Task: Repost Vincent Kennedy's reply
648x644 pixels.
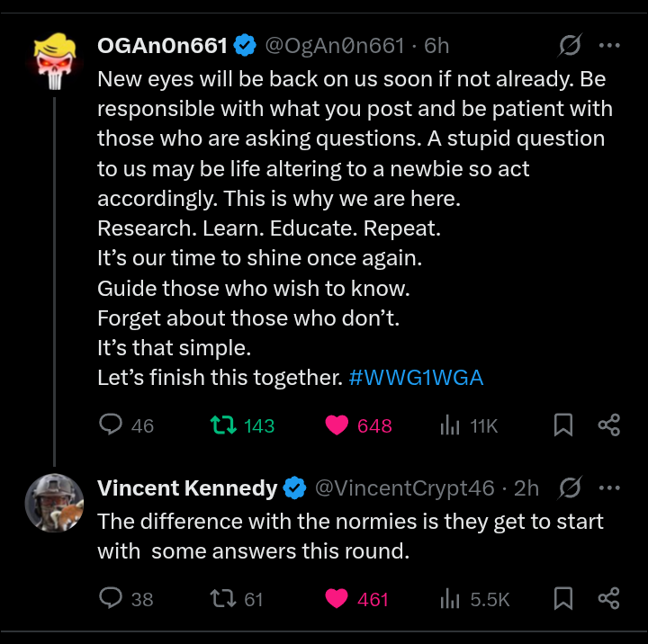Action: 217,598
